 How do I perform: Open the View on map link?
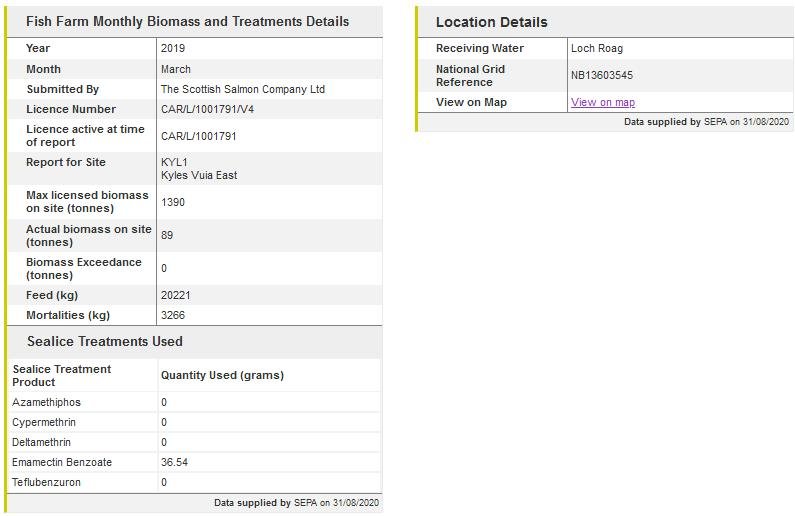coord(602,102)
